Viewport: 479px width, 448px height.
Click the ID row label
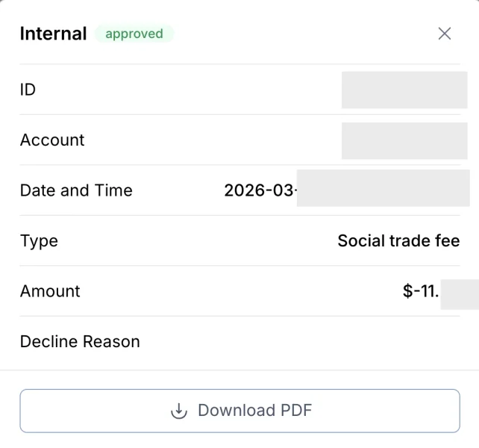[x=28, y=90]
